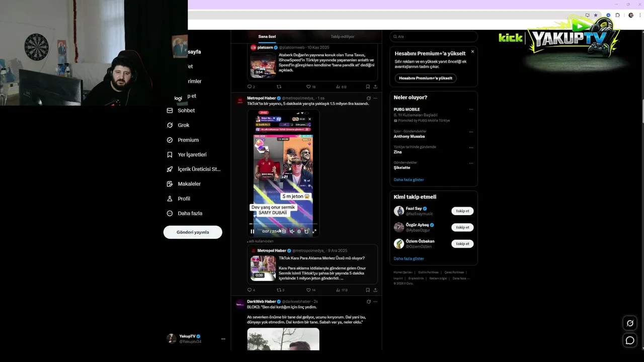Click the Gönderi yayınla button
This screenshot has height=362, width=644.
193,232
